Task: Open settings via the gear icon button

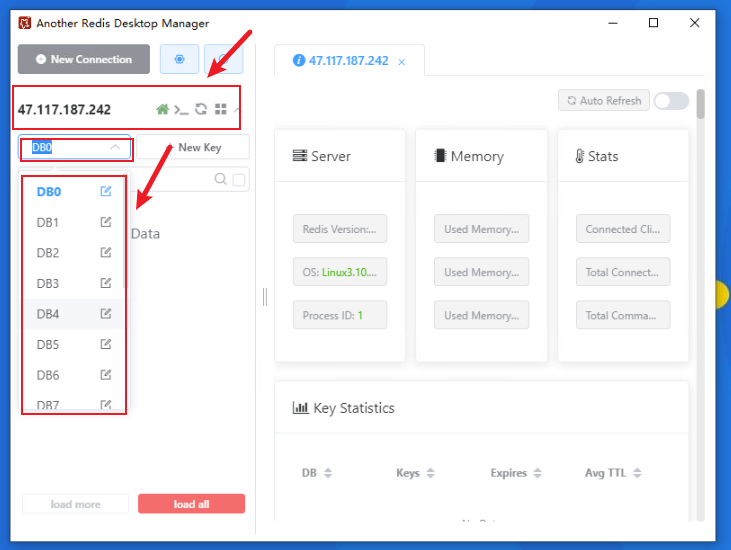Action: click(x=179, y=59)
